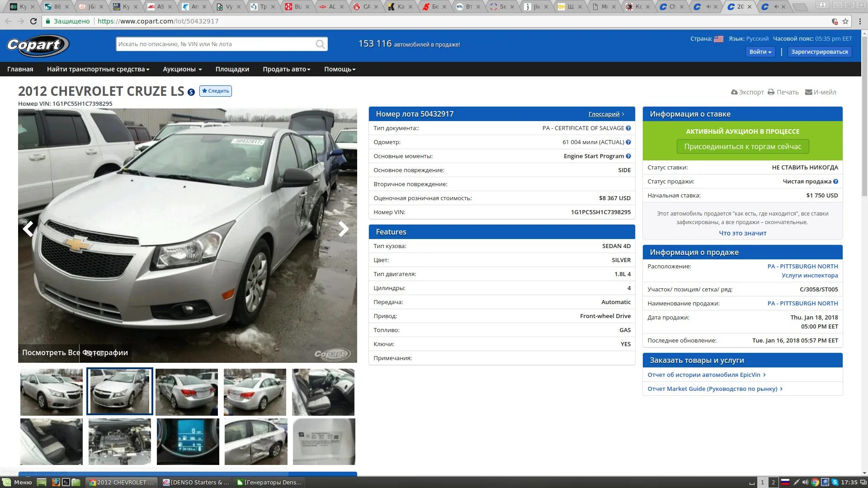Click Язык: Русский language selector
The image size is (868, 488).
pos(749,39)
